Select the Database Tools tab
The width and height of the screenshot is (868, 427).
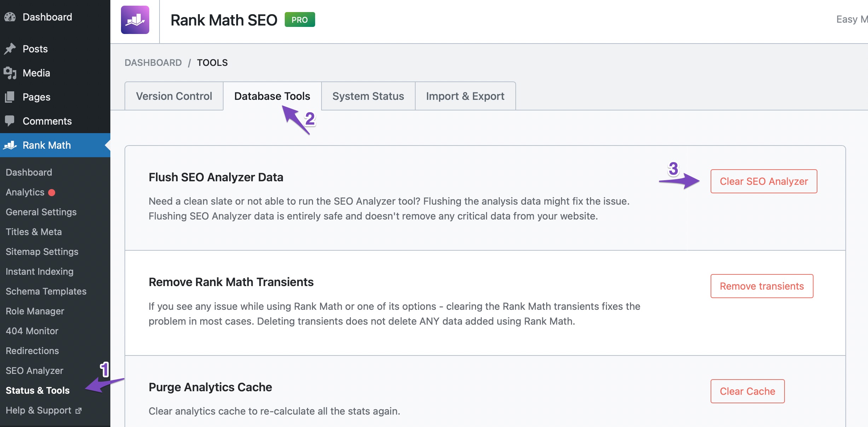click(272, 96)
